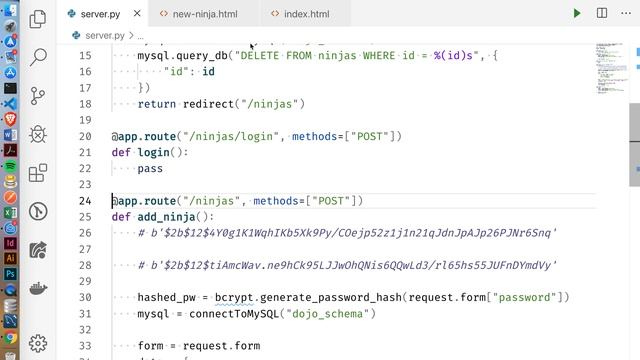
Task: Open Adobe Illustrator from the dock
Action: 10,258
